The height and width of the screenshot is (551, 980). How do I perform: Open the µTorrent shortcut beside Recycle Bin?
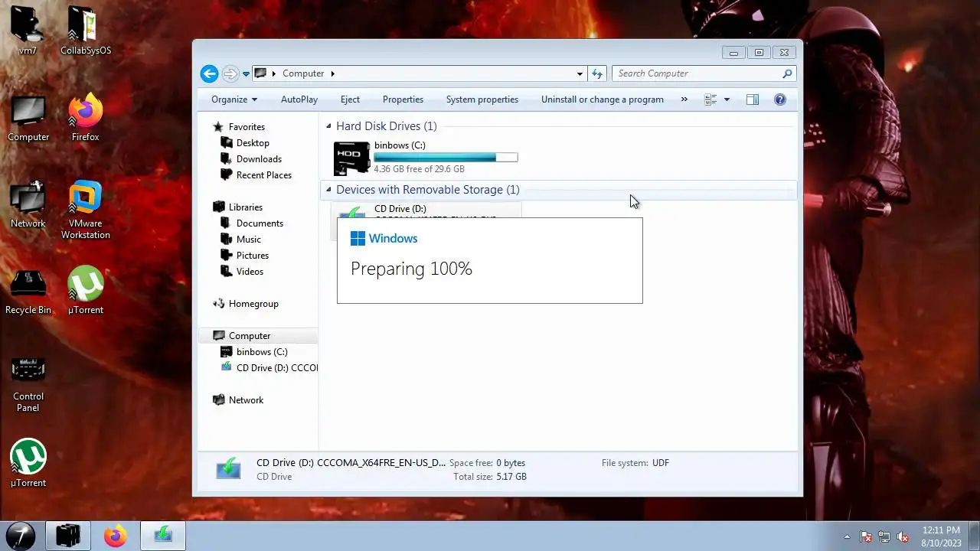tap(86, 291)
